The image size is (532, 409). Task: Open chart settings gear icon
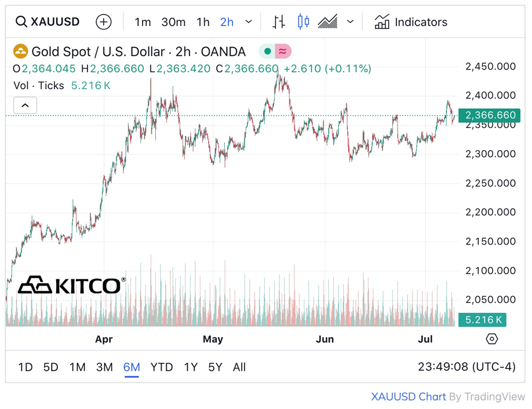pyautogui.click(x=491, y=339)
